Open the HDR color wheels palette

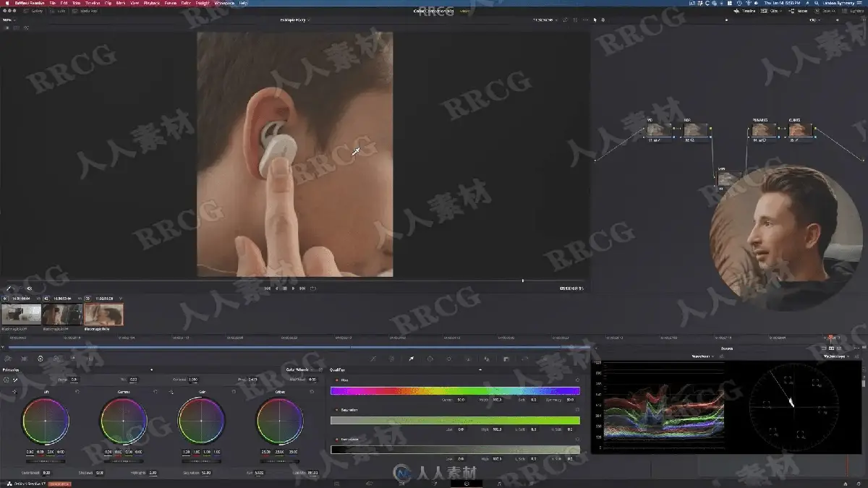coord(56,359)
